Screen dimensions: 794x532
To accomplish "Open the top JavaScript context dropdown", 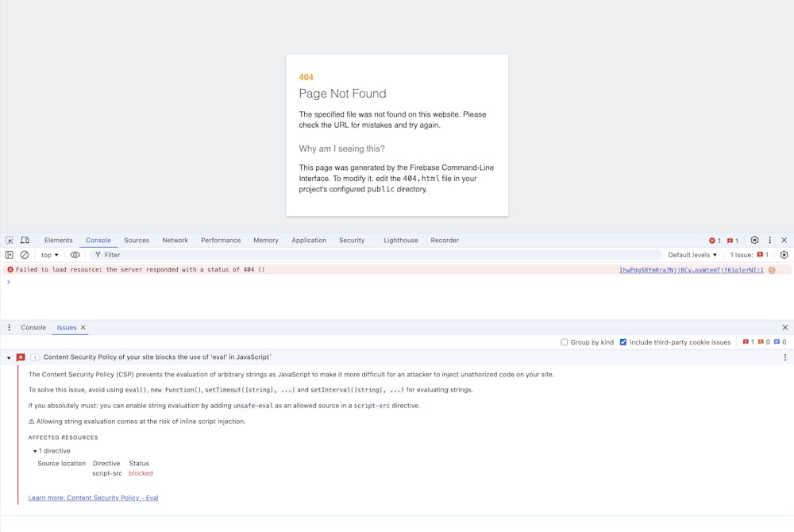I will tap(50, 255).
